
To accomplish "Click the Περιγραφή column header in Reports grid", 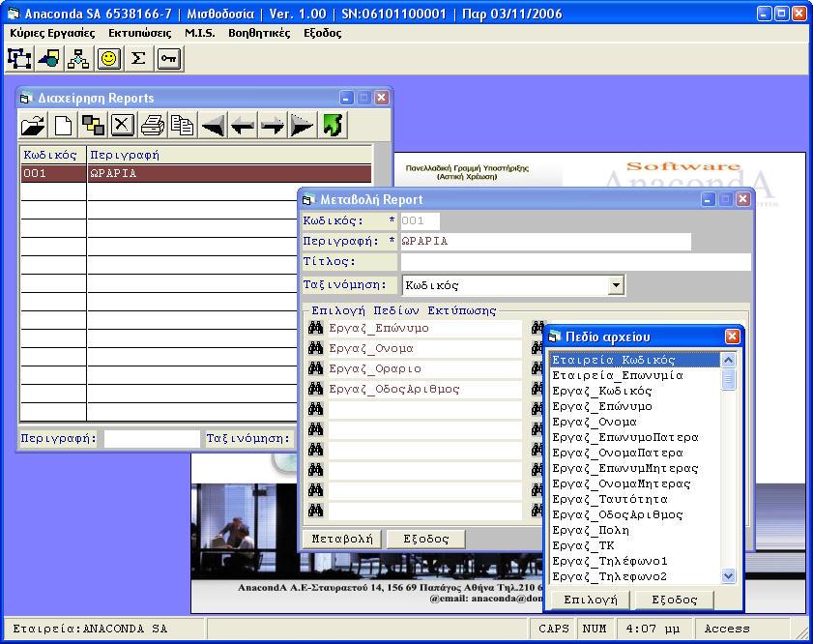I will click(230, 155).
